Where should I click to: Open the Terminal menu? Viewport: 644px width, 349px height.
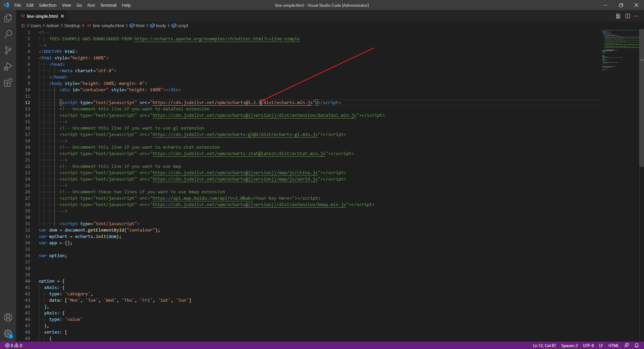point(108,5)
